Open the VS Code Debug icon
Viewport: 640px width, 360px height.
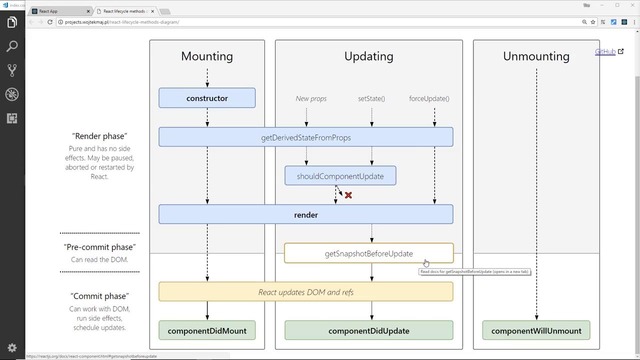coord(12,94)
